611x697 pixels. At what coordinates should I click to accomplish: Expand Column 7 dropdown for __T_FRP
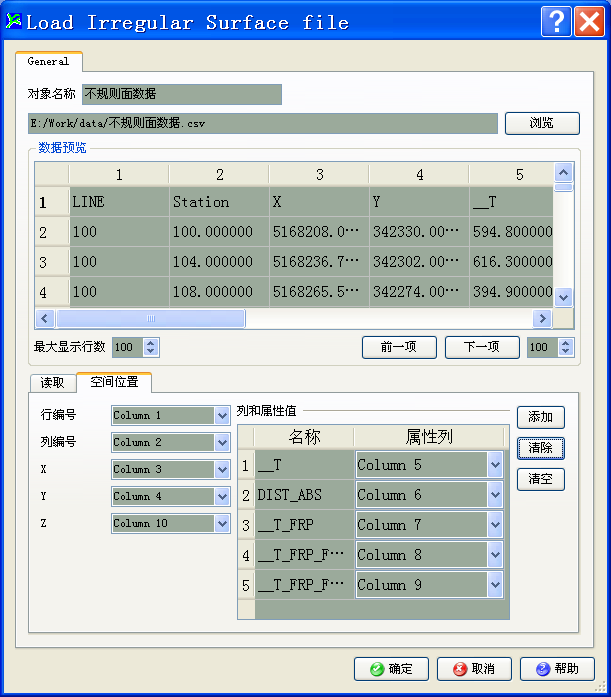click(x=495, y=525)
